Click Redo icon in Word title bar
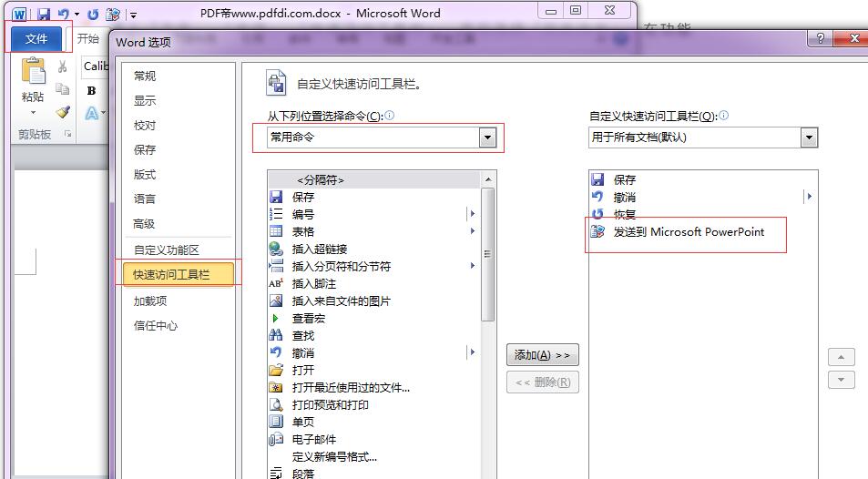The image size is (868, 479). click(x=93, y=15)
